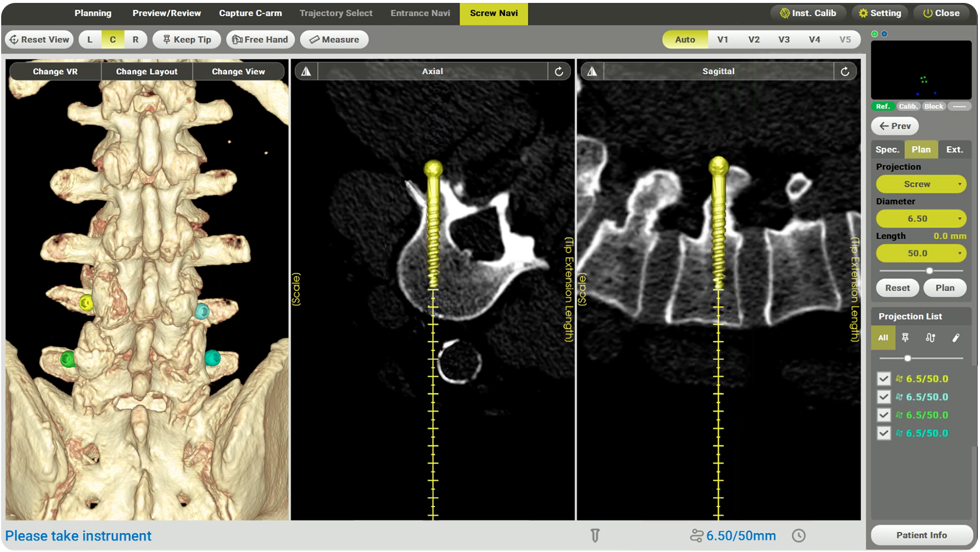Open Inst. Calib instrument calibration
980x552 pixels.
click(808, 13)
